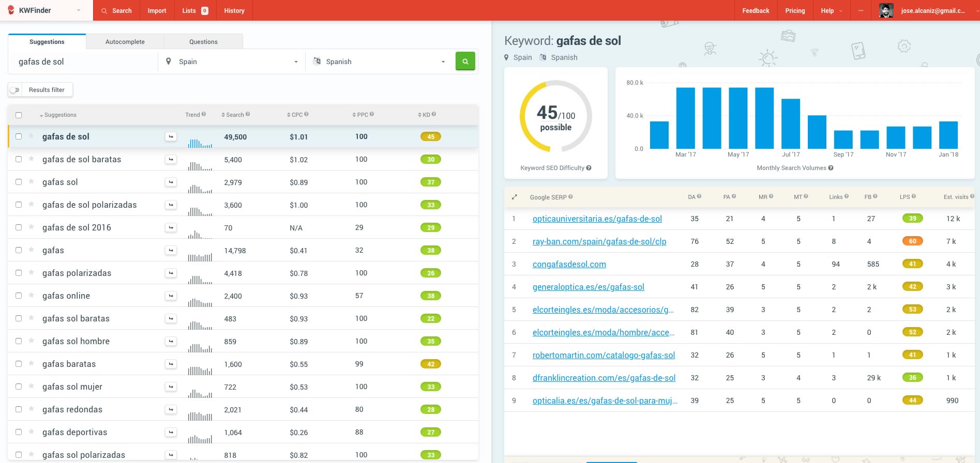Sort table by KD column
The height and width of the screenshot is (463, 980).
pyautogui.click(x=424, y=115)
